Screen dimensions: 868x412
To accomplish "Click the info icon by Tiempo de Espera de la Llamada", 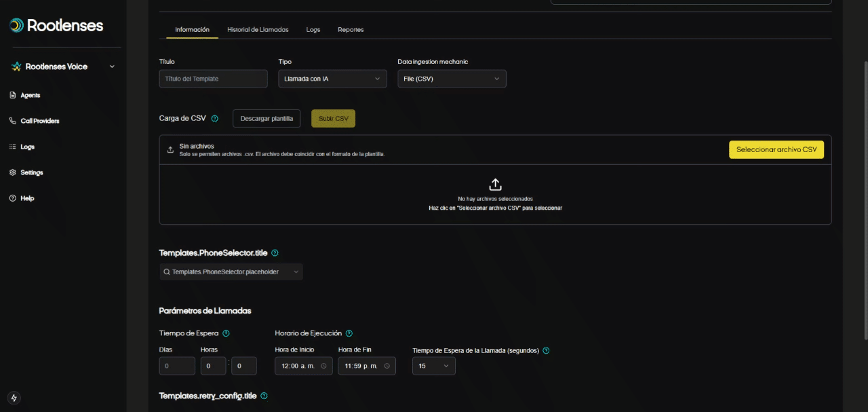I will click(546, 351).
